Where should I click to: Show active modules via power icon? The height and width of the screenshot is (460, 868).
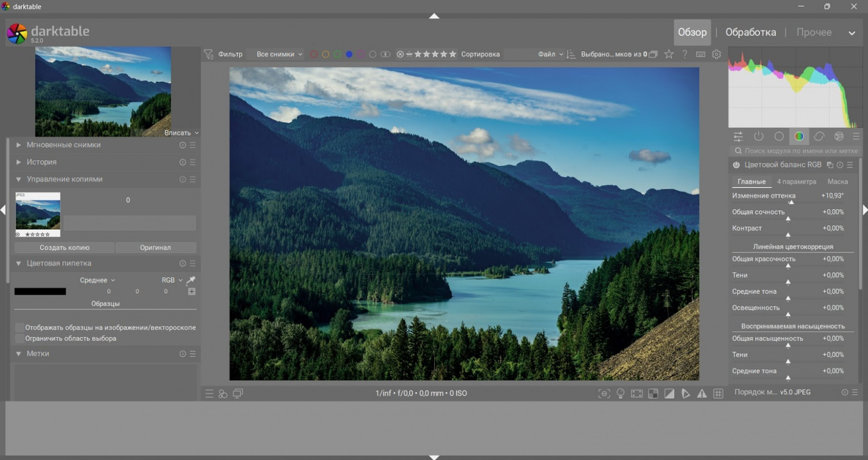tap(759, 137)
